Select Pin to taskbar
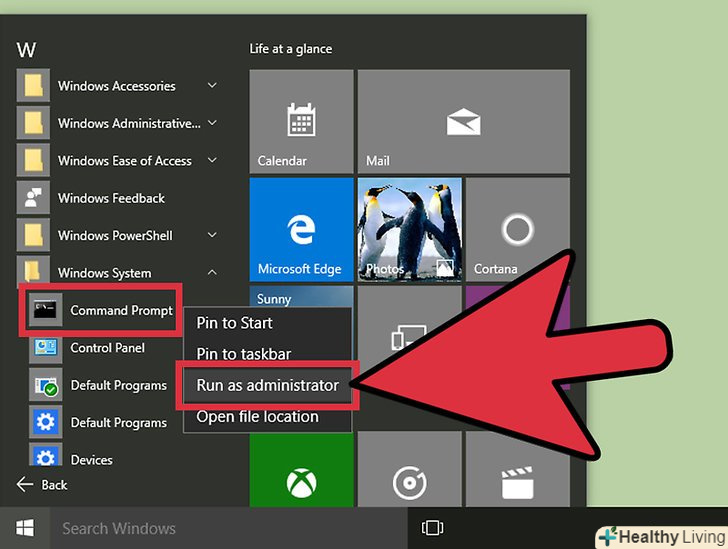This screenshot has width=728, height=549. coord(267,354)
